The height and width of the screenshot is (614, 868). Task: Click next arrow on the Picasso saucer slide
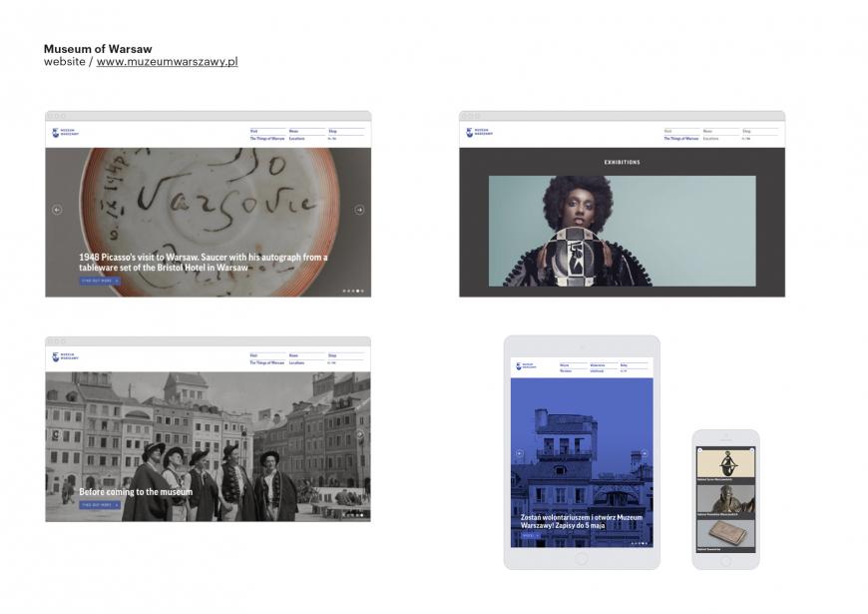359,210
